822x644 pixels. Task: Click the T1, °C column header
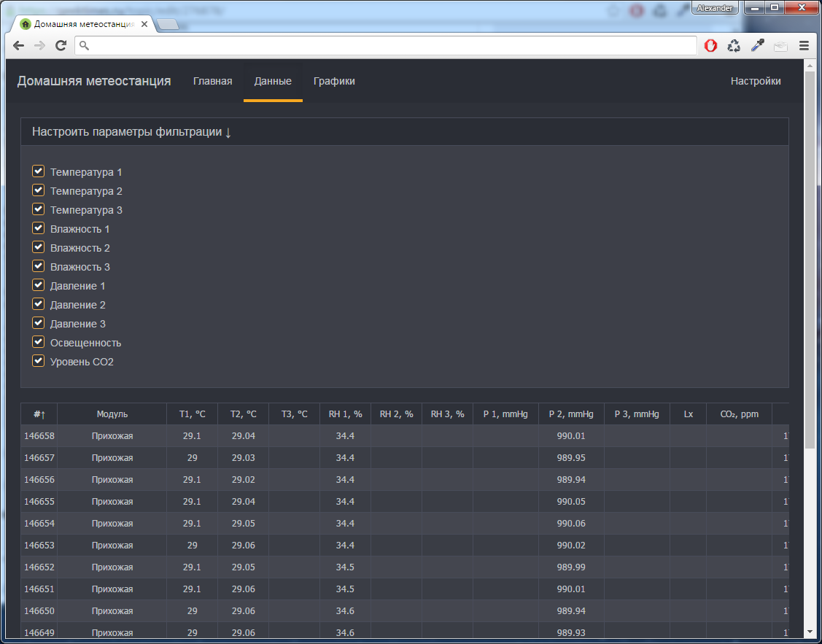tap(192, 414)
